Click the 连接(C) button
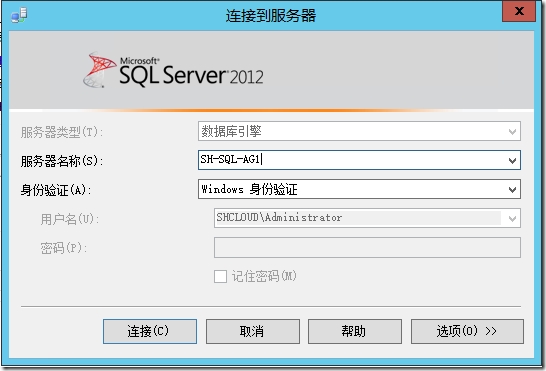 pos(150,331)
